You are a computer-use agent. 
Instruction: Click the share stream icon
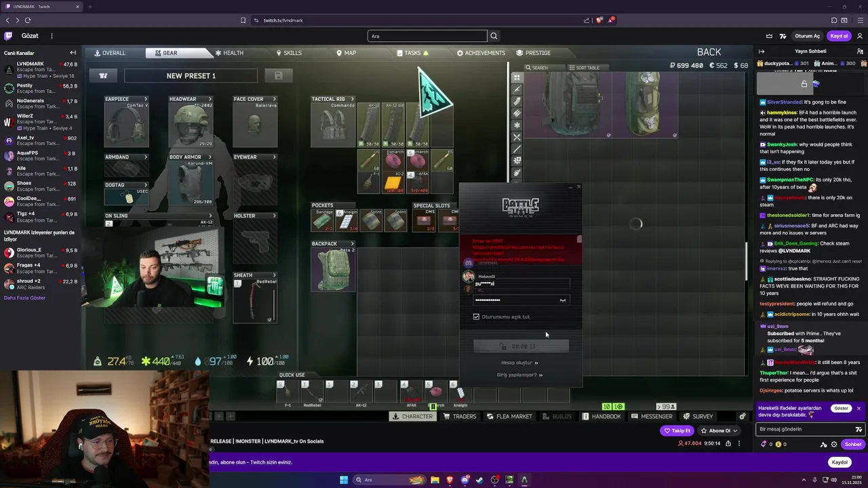click(x=728, y=443)
